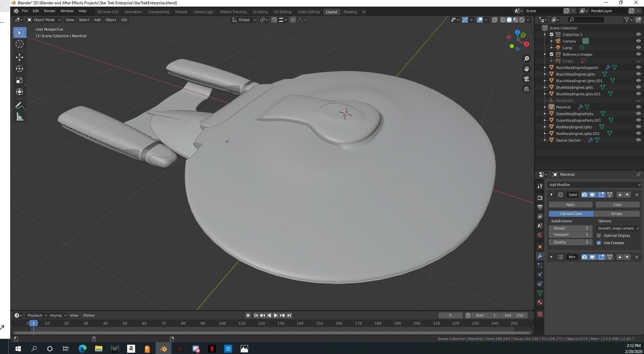Switch to the Animation workspace tab

[133, 12]
